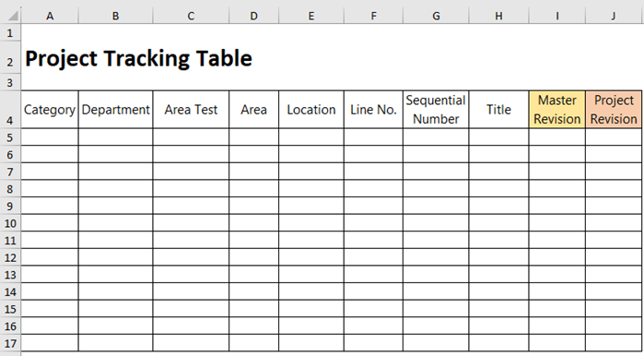Select the Location header cell
Screen dimensions: 644x356
point(311,110)
